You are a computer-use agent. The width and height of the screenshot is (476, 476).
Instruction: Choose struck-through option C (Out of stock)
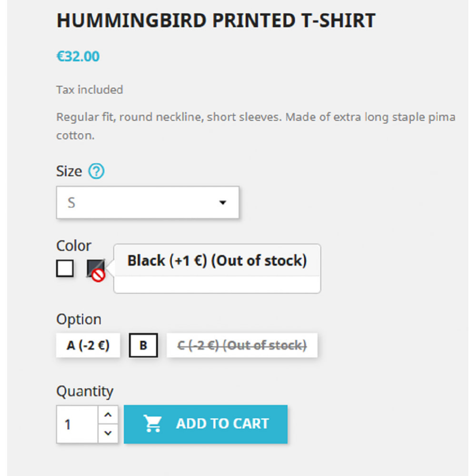pos(242,345)
